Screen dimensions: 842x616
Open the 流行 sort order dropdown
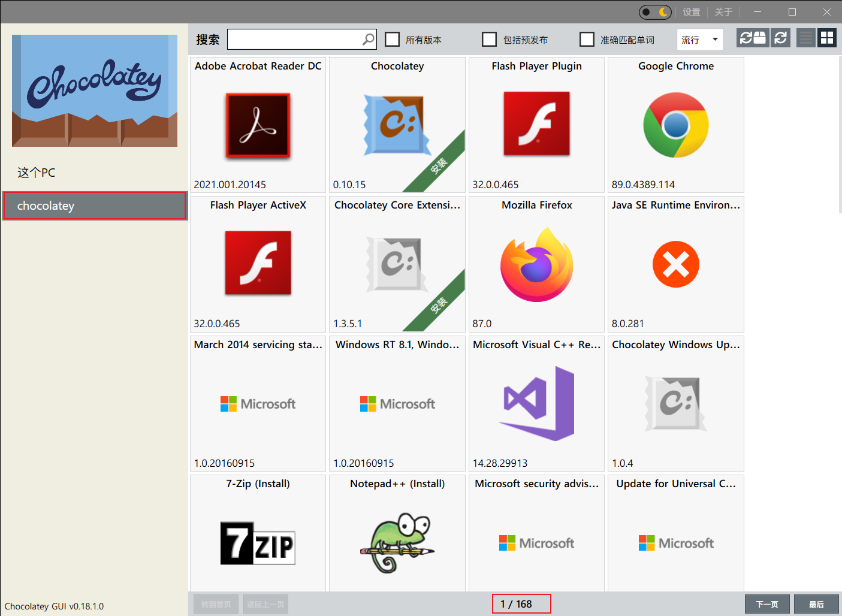tap(699, 39)
